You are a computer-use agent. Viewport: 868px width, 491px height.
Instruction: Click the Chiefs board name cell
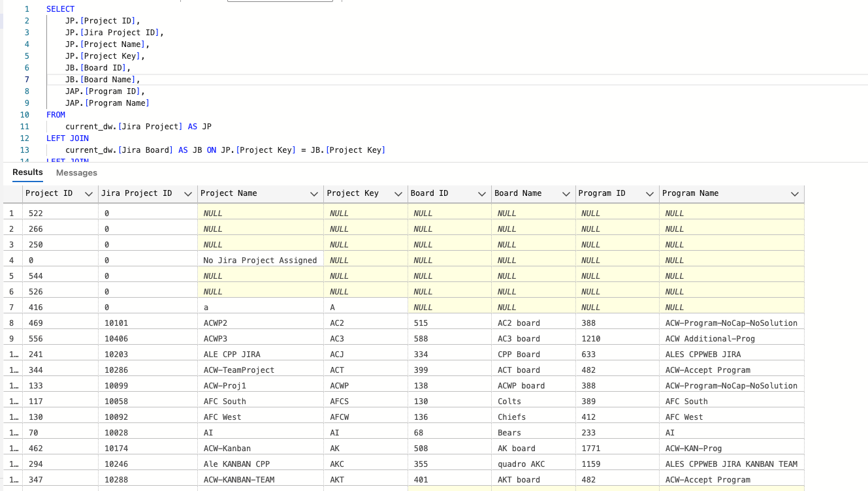pyautogui.click(x=534, y=417)
